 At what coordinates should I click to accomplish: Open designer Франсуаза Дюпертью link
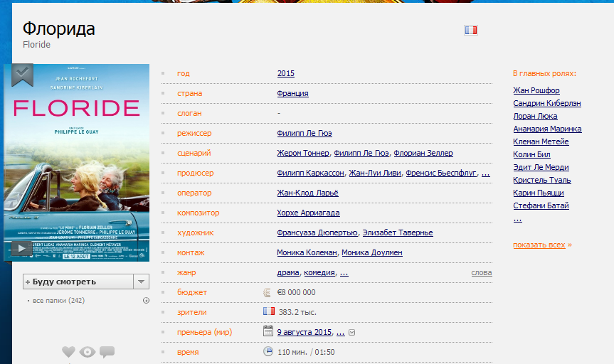point(317,233)
